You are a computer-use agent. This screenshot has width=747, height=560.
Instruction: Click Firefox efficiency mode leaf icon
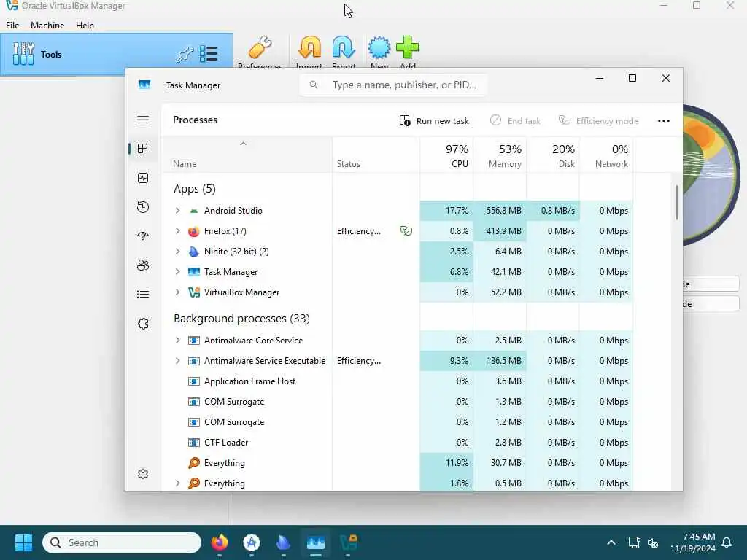point(406,231)
